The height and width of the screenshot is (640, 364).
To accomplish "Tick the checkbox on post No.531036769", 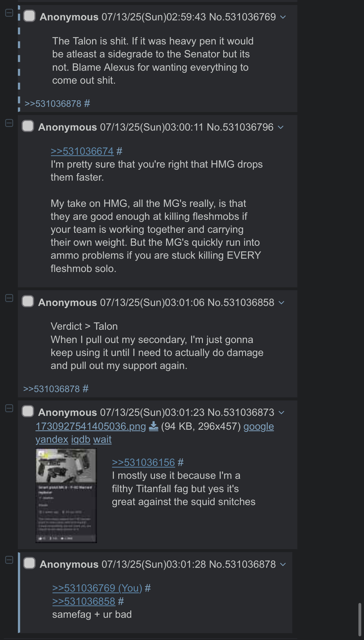I will pos(29,16).
